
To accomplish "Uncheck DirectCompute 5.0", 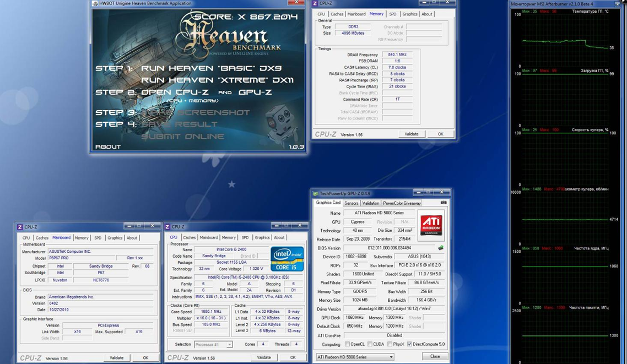I will 409,344.
